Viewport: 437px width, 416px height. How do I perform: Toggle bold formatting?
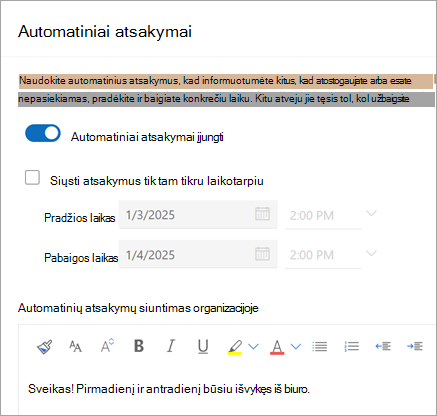[139, 346]
